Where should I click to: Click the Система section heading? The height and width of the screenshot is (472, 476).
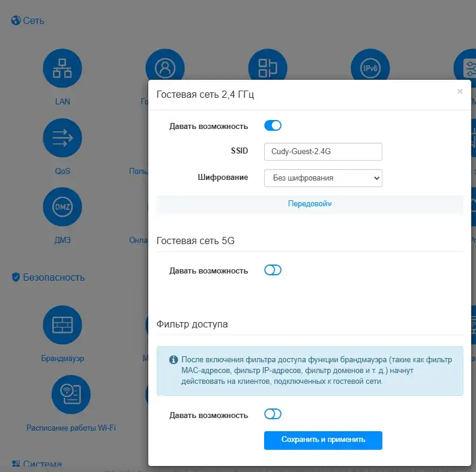pos(42,464)
